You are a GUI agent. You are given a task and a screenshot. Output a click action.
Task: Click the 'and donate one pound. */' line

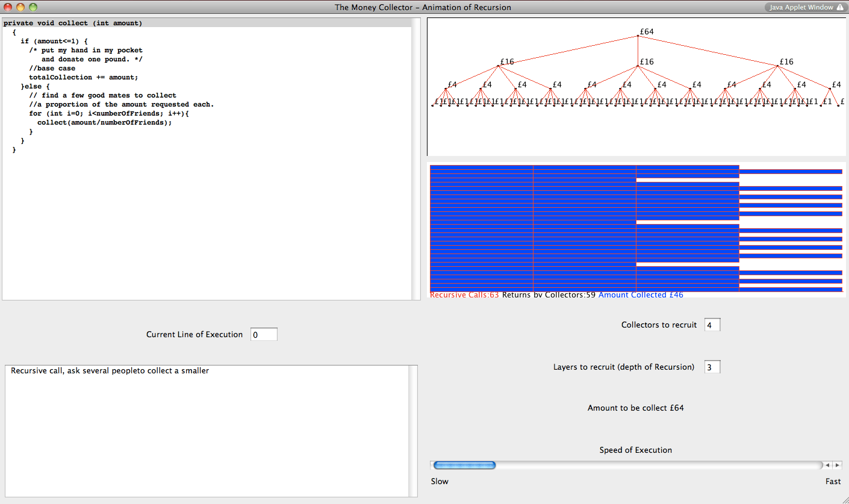coord(92,59)
